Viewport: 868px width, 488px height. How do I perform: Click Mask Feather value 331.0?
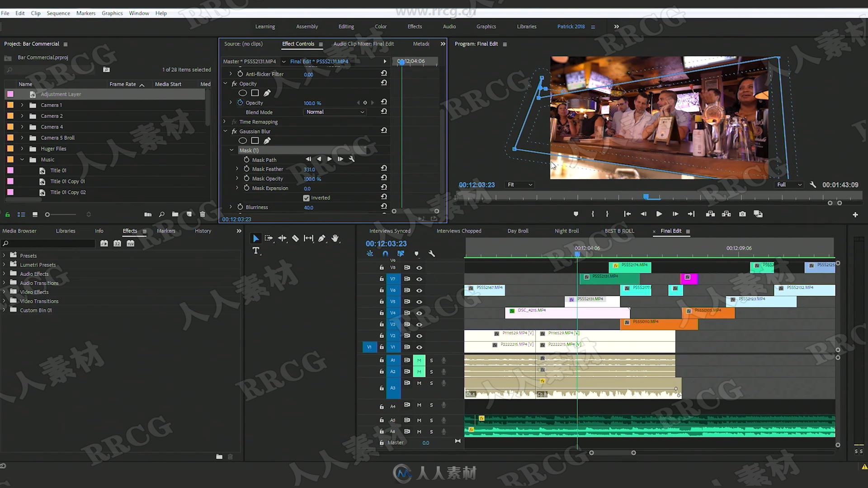(309, 169)
